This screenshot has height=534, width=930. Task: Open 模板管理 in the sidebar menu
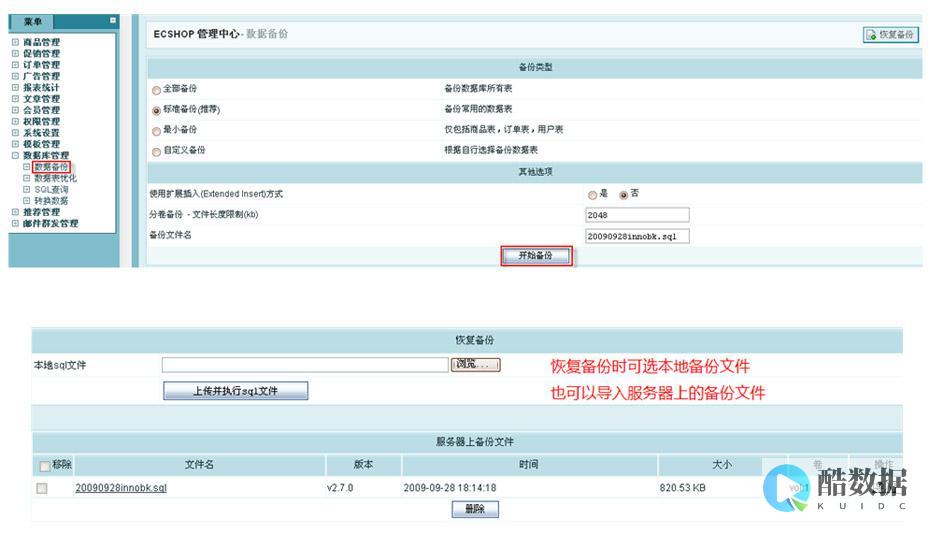(41, 144)
